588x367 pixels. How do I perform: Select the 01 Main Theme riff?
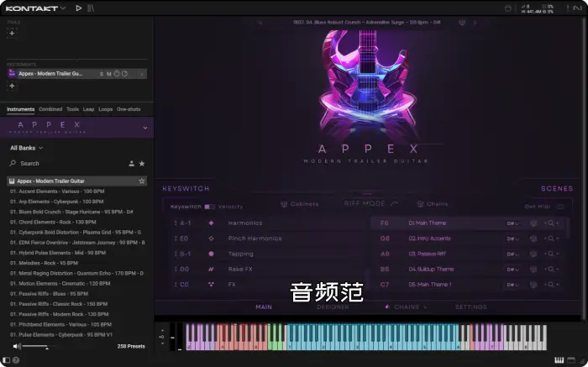427,223
